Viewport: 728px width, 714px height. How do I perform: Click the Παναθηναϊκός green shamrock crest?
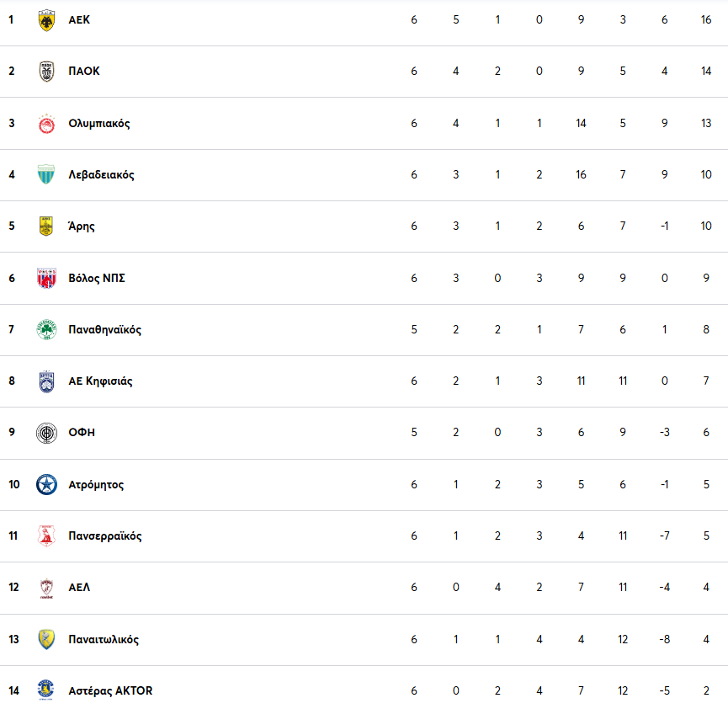click(x=46, y=330)
